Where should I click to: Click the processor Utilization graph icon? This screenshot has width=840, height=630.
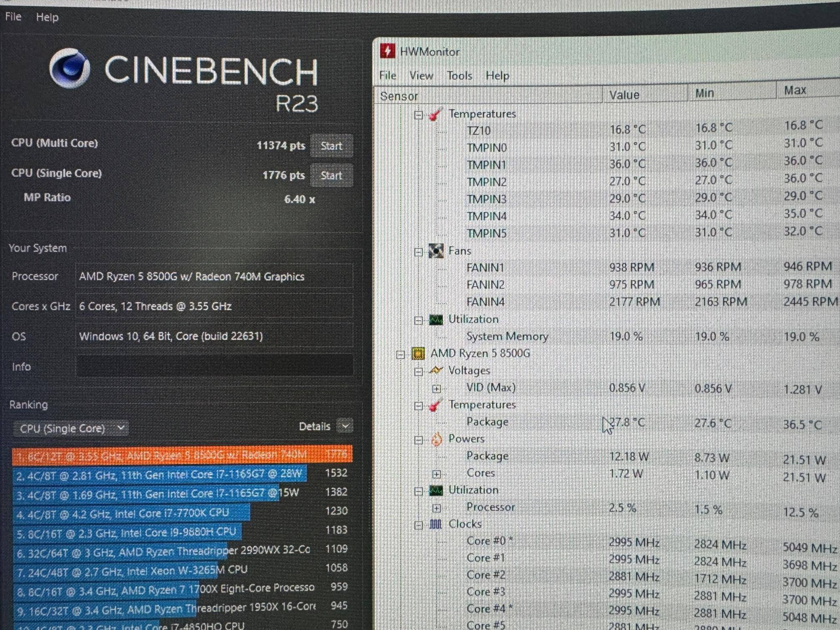point(436,490)
